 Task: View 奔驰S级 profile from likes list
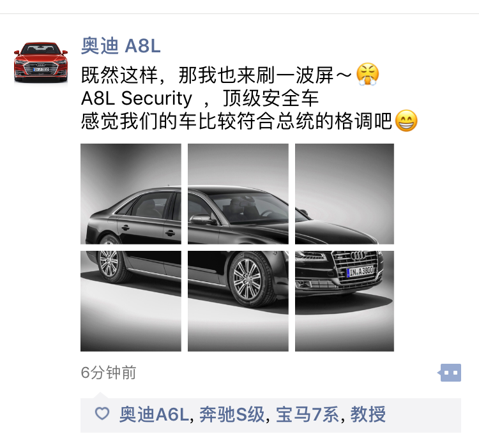[232, 414]
